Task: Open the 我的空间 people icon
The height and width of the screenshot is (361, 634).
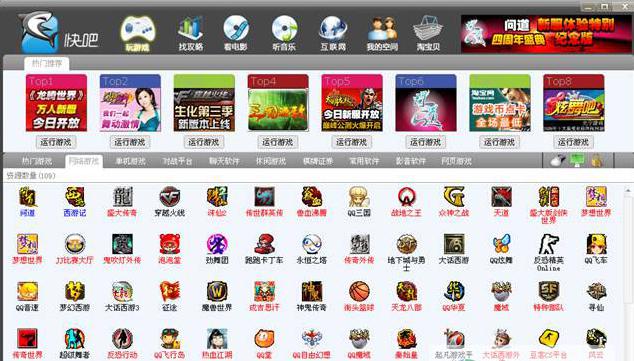Action: click(382, 29)
